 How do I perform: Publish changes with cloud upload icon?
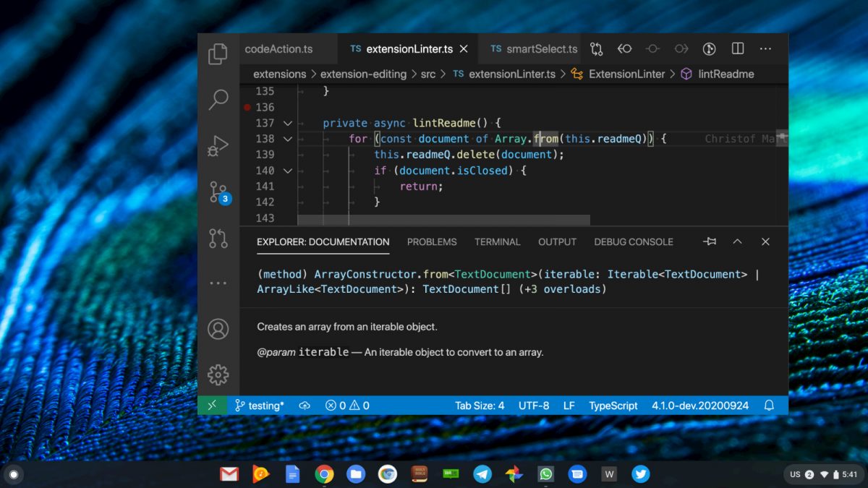(305, 406)
